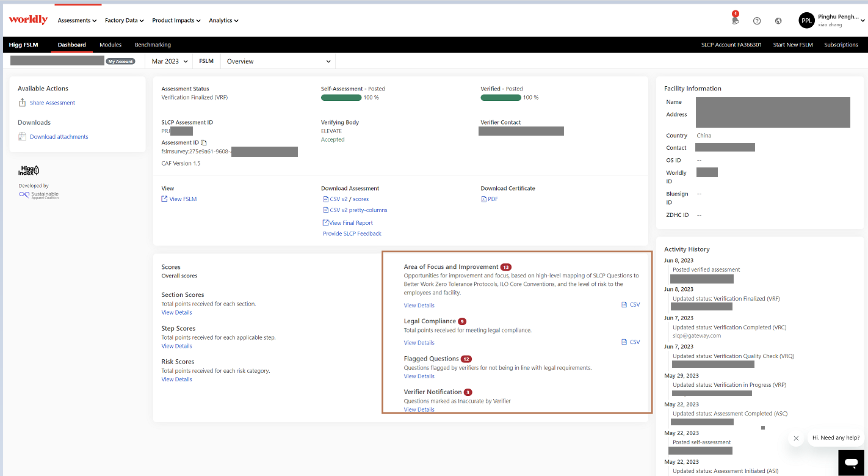Open the Mar 2023 date dropdown

(x=169, y=61)
